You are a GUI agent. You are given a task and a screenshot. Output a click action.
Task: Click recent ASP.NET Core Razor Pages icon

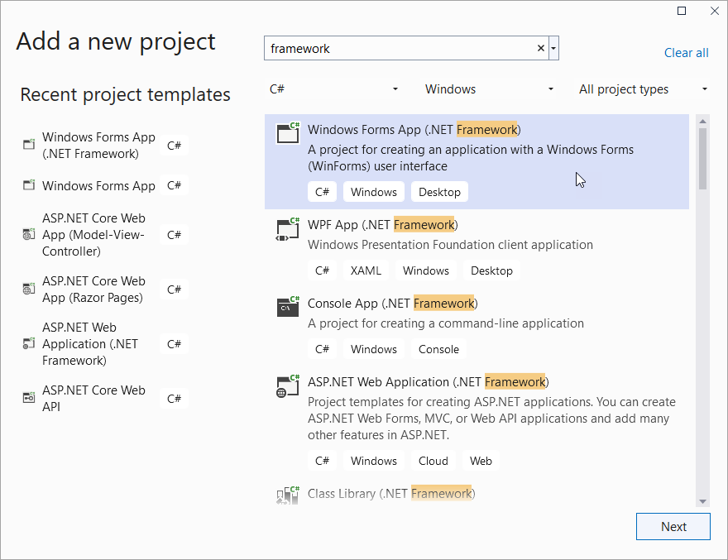click(x=29, y=289)
